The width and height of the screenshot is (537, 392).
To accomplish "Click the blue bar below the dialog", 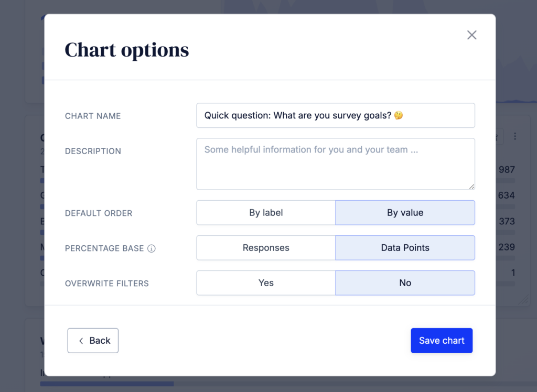I will click(107, 384).
